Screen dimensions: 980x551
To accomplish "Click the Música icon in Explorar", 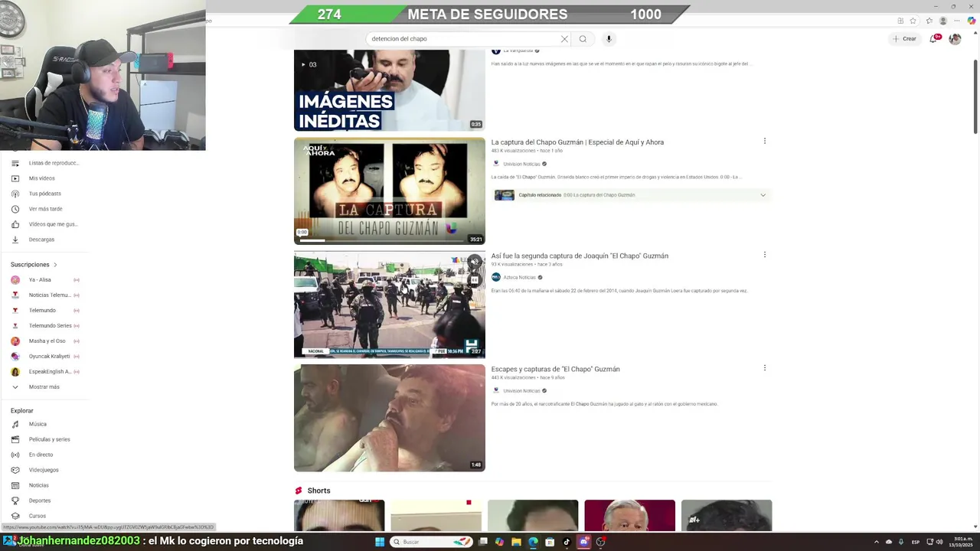I will (15, 424).
